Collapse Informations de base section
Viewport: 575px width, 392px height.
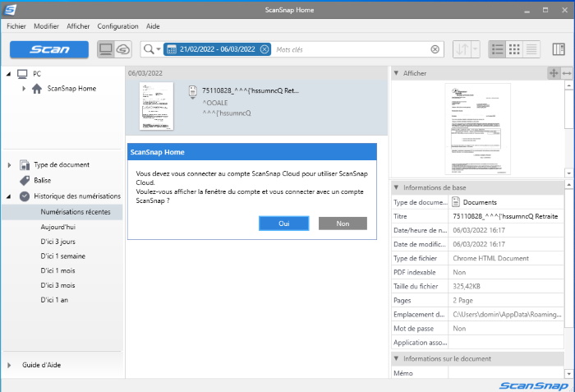[396, 187]
